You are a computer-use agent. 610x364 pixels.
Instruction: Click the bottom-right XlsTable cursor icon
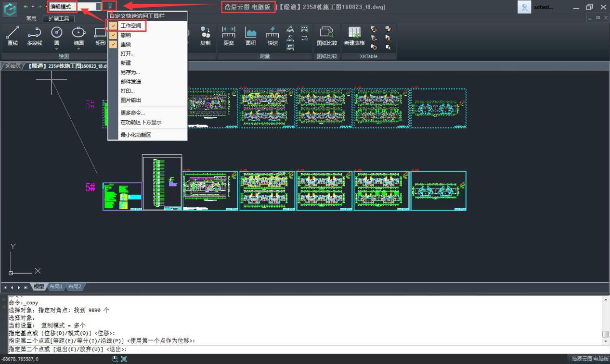click(388, 47)
